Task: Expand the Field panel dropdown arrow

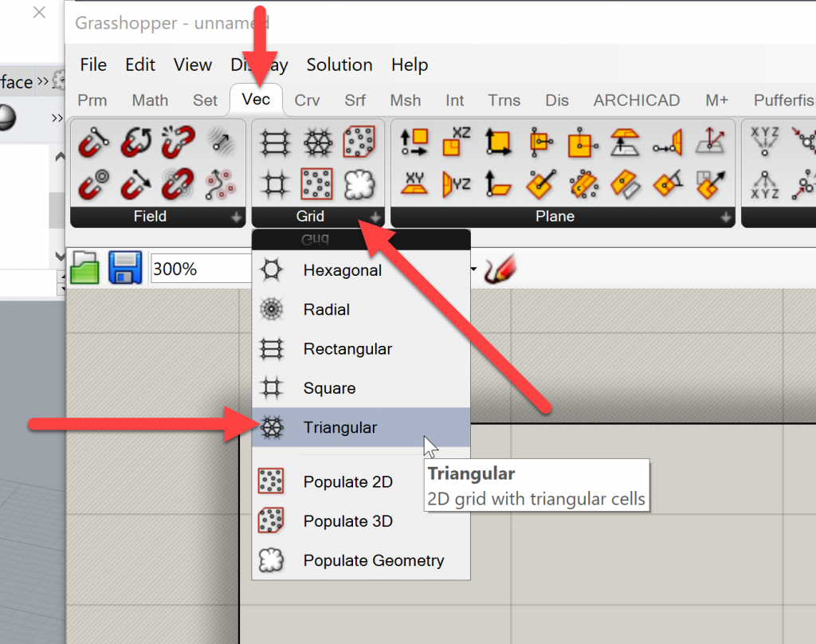Action: (x=236, y=217)
